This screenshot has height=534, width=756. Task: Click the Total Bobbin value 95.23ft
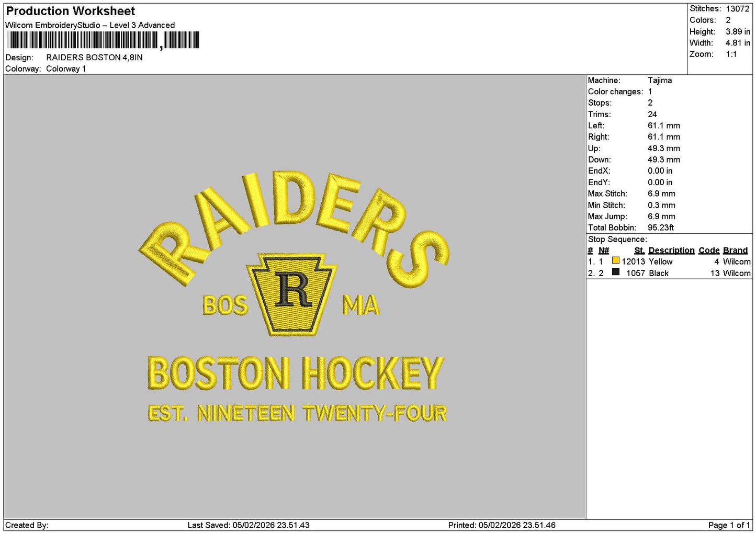coord(660,228)
